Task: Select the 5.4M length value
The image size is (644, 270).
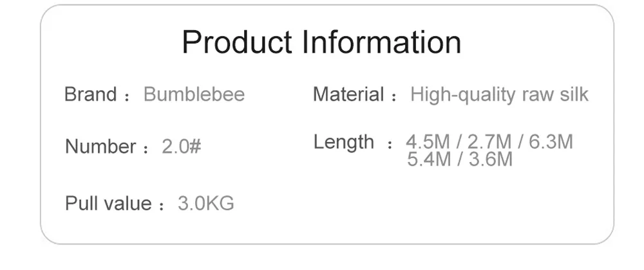Action: click(429, 159)
